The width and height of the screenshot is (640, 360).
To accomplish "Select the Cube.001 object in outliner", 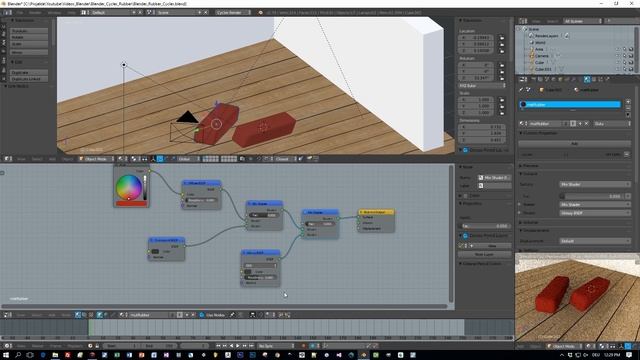I will click(x=542, y=69).
